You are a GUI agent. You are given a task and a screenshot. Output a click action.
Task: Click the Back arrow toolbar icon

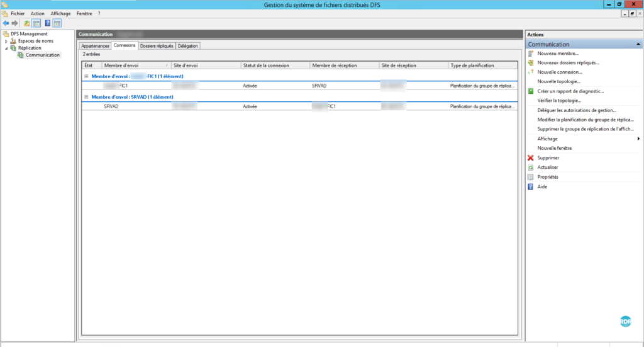pos(6,23)
